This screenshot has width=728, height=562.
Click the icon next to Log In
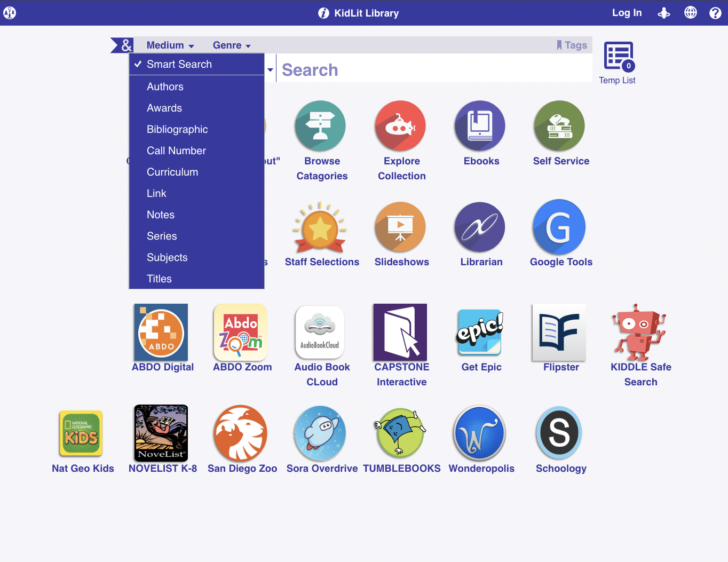[x=664, y=13]
